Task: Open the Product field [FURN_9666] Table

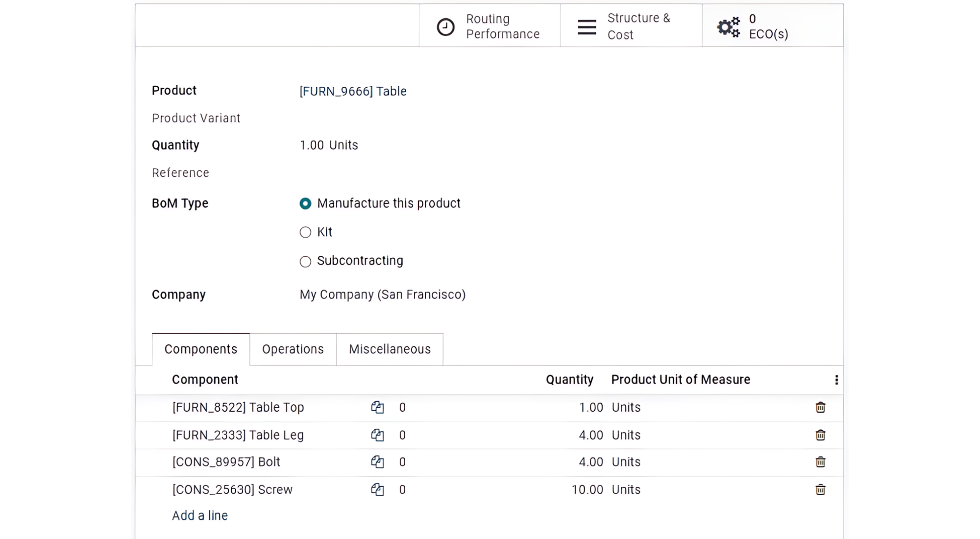Action: pos(353,91)
